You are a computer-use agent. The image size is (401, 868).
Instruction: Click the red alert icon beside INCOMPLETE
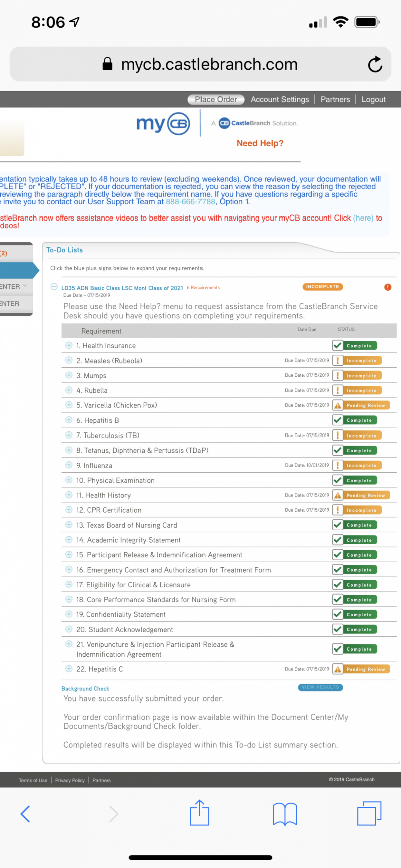[387, 287]
